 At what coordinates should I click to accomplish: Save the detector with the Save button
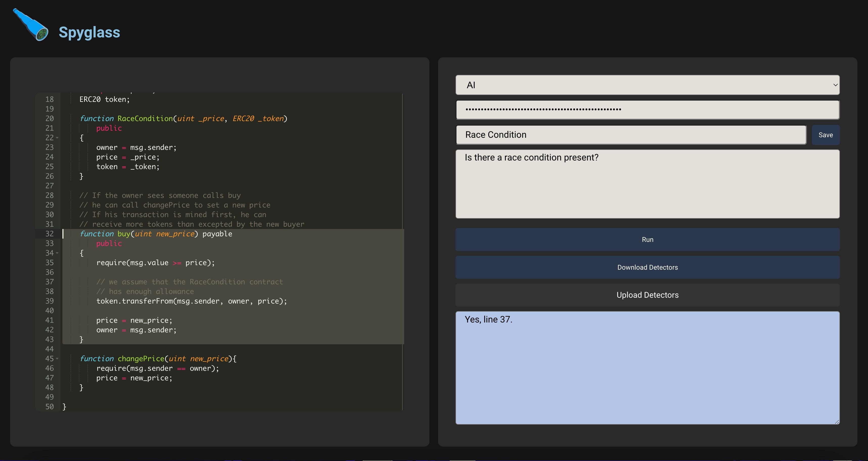click(x=826, y=135)
